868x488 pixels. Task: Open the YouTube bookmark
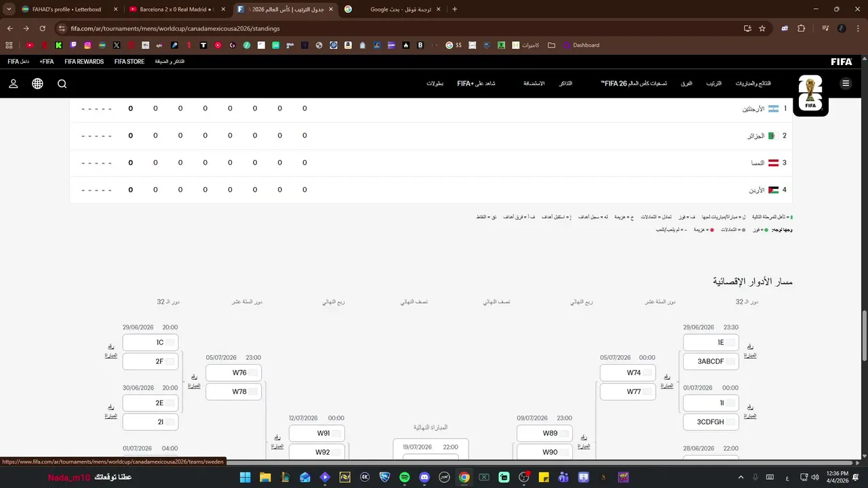tap(30, 45)
